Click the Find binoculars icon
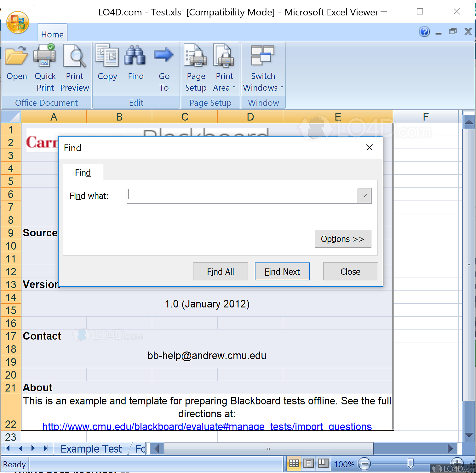Viewport: 476px width, 473px height. tap(135, 56)
